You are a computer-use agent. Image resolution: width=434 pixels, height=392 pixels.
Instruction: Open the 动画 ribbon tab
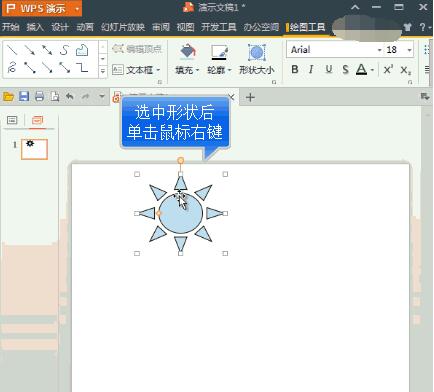pyautogui.click(x=85, y=27)
